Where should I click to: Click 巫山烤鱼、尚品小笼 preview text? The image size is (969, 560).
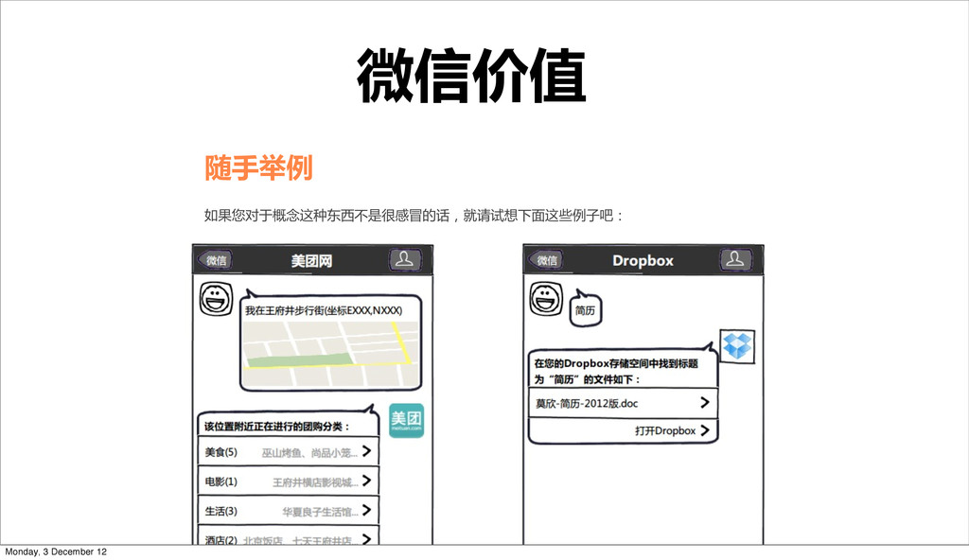point(309,453)
